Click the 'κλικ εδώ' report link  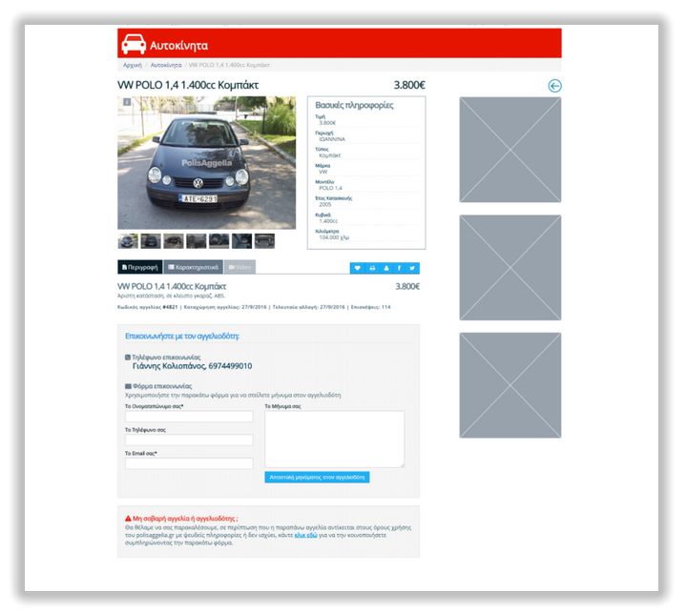pyautogui.click(x=306, y=535)
